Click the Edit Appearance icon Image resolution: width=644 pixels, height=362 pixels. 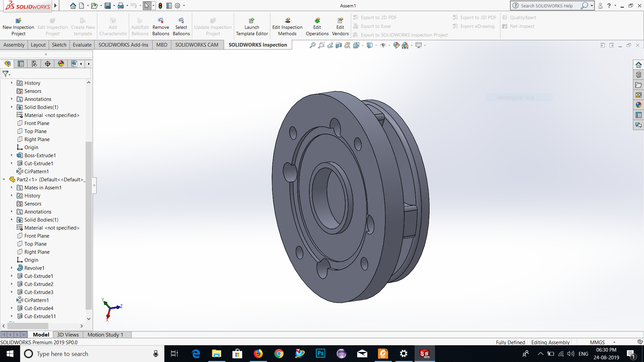click(x=396, y=45)
